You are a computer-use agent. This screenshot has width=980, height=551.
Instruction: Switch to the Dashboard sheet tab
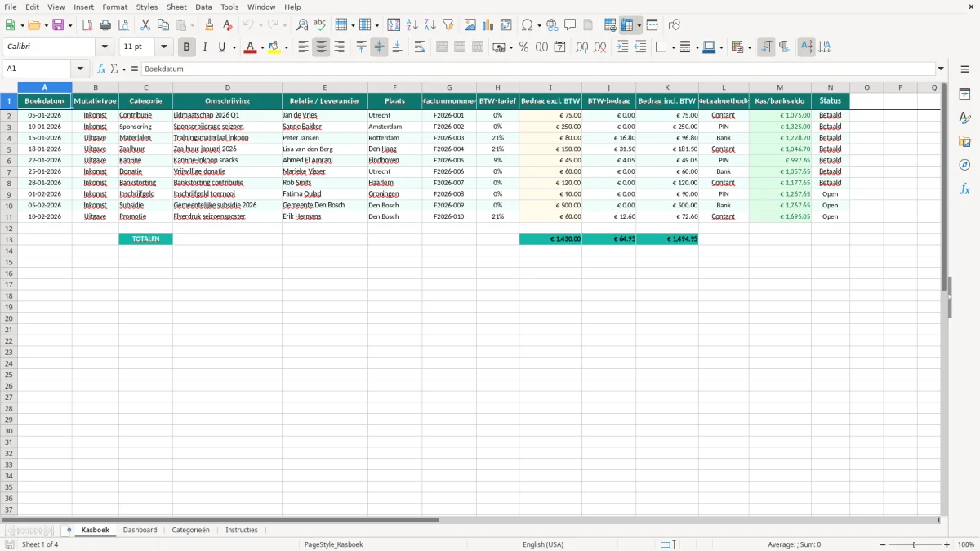[x=140, y=530]
